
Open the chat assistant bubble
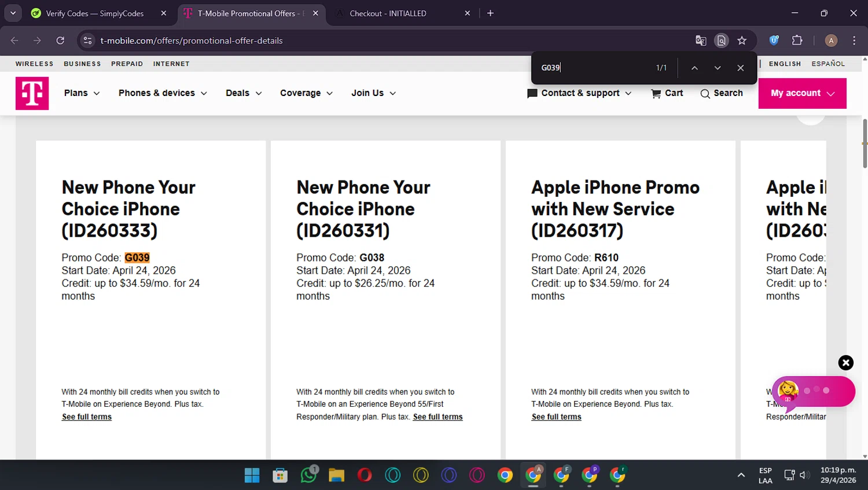click(813, 391)
